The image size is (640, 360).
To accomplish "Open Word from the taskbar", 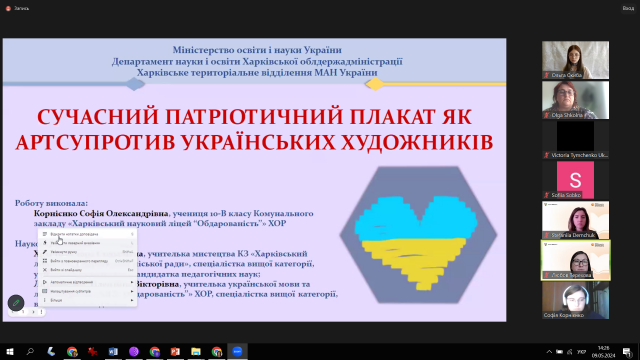I will click(x=113, y=351).
